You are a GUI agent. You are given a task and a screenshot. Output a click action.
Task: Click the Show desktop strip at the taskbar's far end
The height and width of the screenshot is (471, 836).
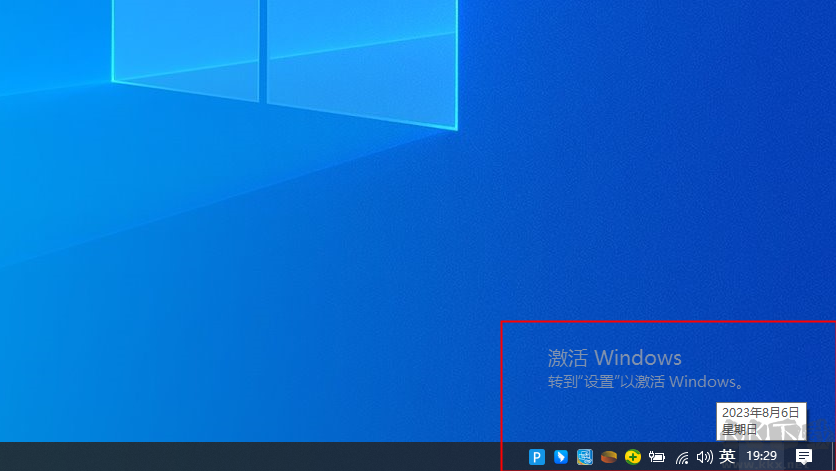833,457
